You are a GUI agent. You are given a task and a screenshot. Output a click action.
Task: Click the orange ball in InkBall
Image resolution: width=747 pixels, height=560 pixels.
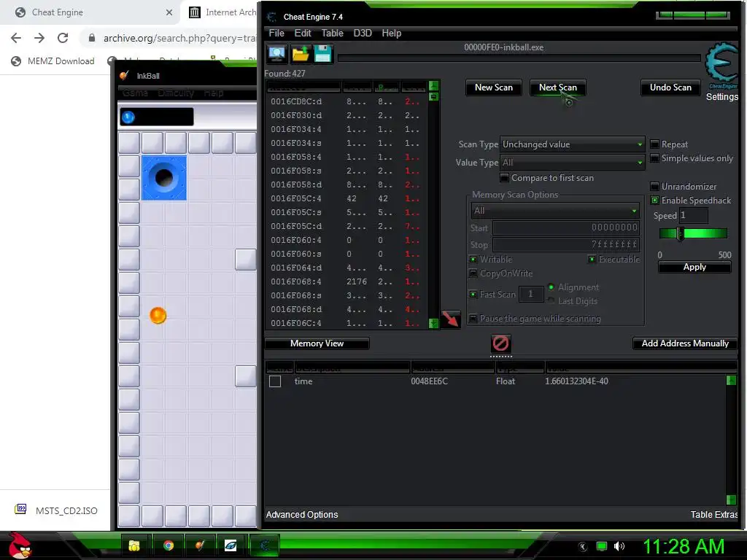[x=158, y=315]
